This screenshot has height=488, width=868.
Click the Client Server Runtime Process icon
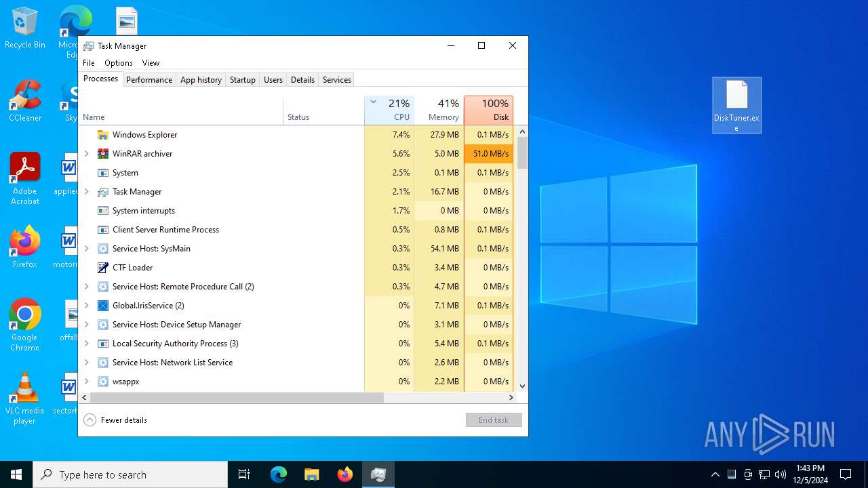pos(103,230)
